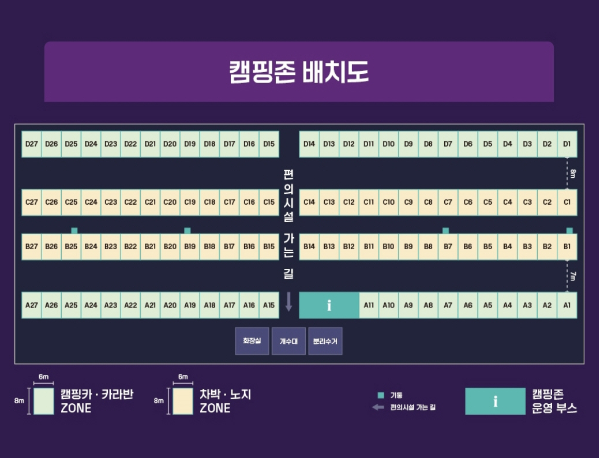
Task: Select campsite D14
Action: [309, 144]
